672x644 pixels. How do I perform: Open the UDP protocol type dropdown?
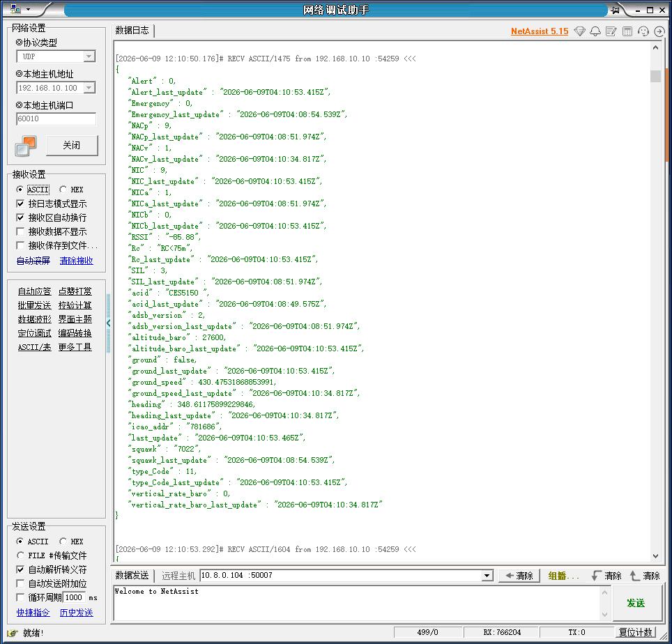point(89,56)
